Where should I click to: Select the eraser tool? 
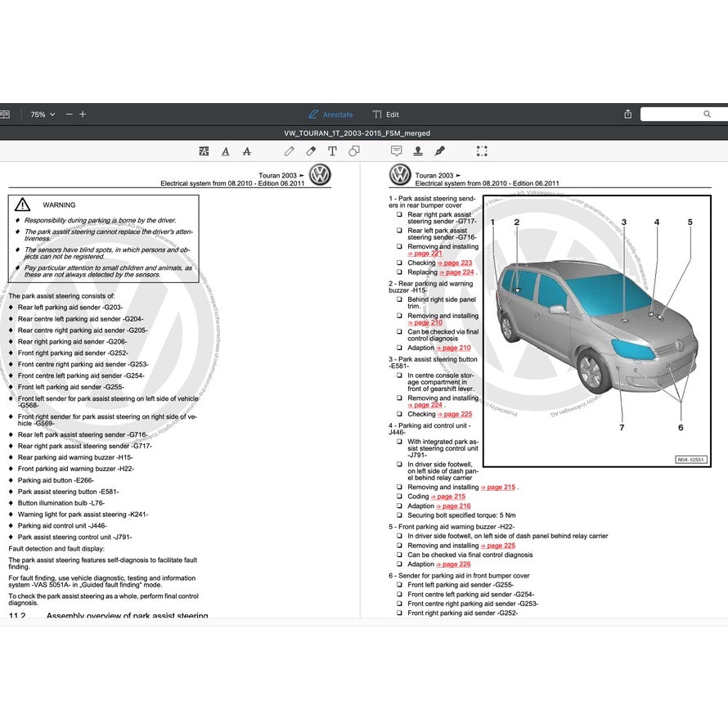point(311,151)
